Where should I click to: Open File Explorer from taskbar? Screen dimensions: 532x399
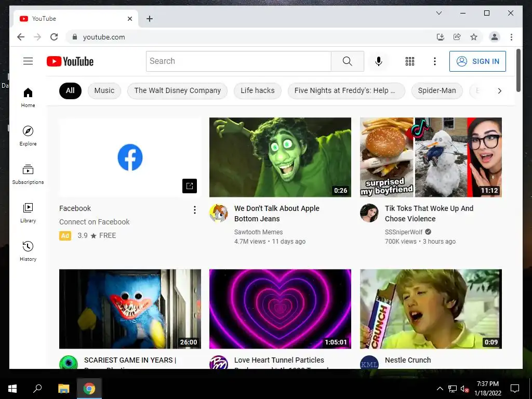click(x=63, y=389)
